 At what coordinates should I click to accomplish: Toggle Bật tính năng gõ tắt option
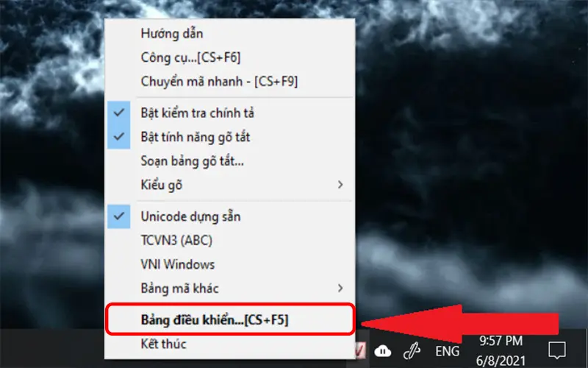click(x=196, y=137)
